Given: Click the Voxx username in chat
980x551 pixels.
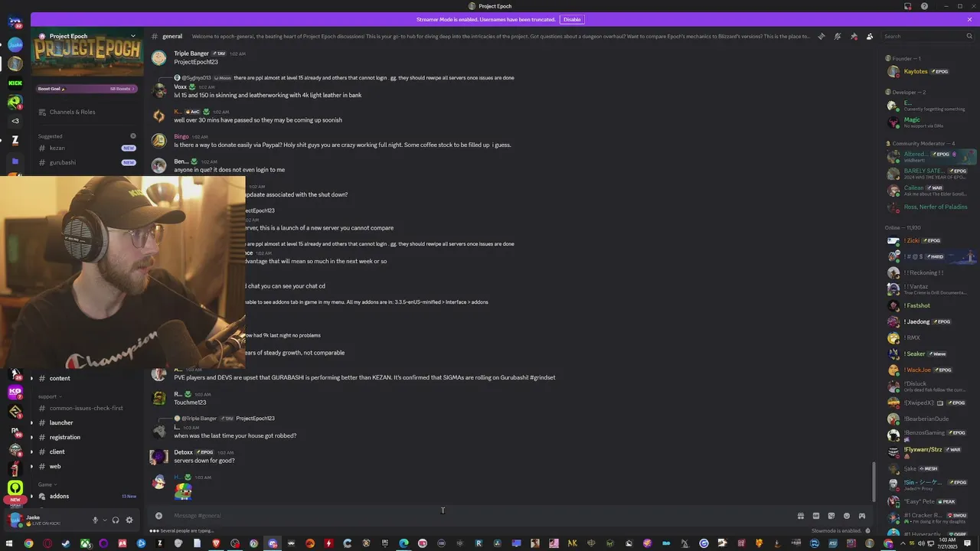Looking at the screenshot, I should (x=181, y=86).
